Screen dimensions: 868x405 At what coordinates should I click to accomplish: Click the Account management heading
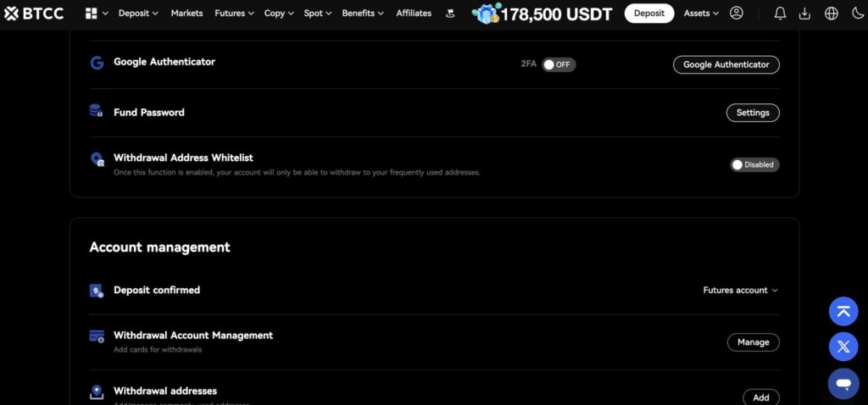(160, 247)
